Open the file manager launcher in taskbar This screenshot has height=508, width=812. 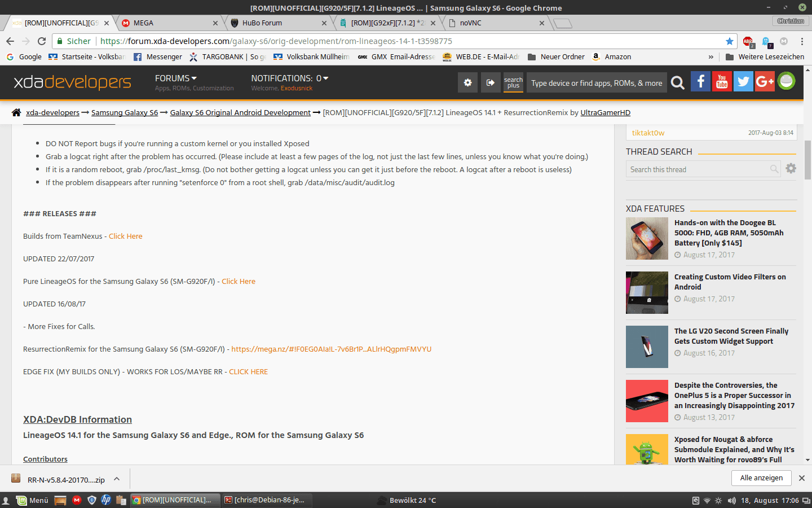(x=60, y=500)
